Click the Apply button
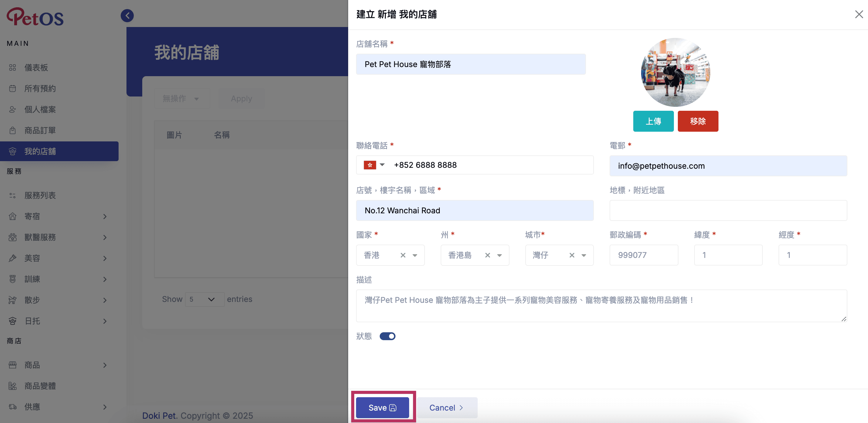 pyautogui.click(x=241, y=99)
